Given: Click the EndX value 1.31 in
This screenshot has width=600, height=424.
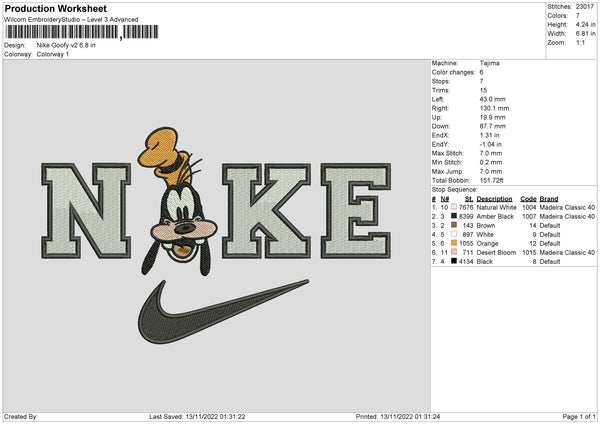Looking at the screenshot, I should coord(490,135).
